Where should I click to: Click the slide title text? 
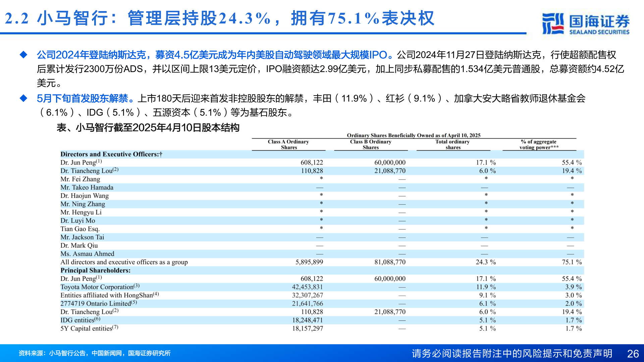[x=220, y=18]
